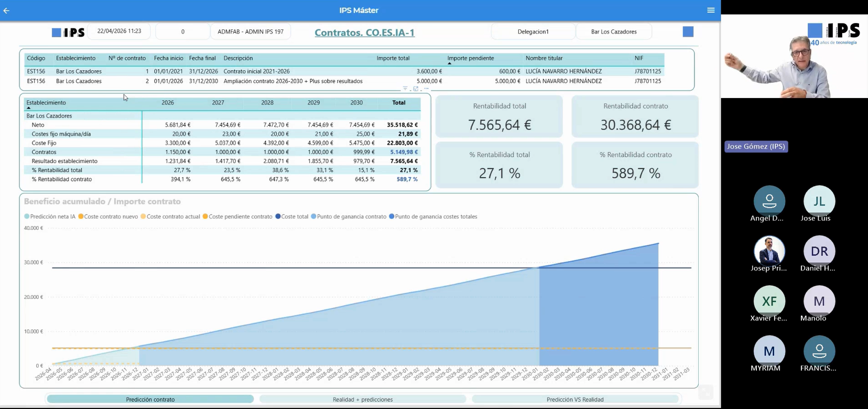Click the Contratos total value 5.149,98 €
Image resolution: width=868 pixels, height=409 pixels.
click(404, 152)
